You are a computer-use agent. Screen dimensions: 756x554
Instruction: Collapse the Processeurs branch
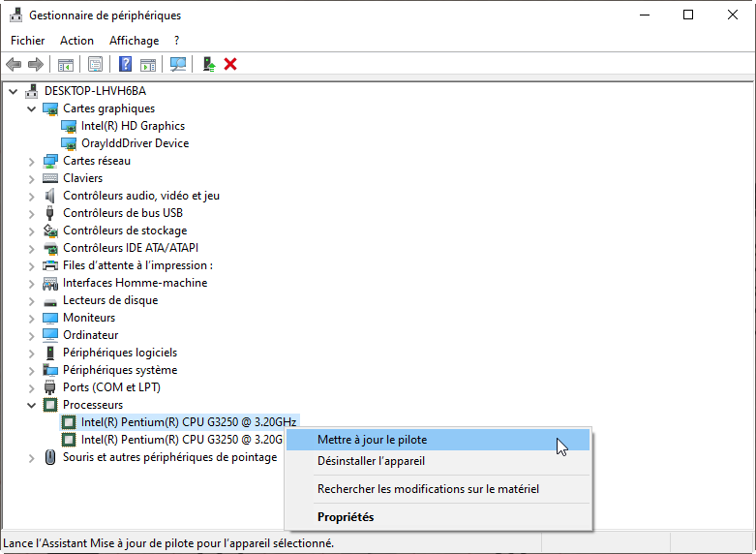tap(31, 405)
